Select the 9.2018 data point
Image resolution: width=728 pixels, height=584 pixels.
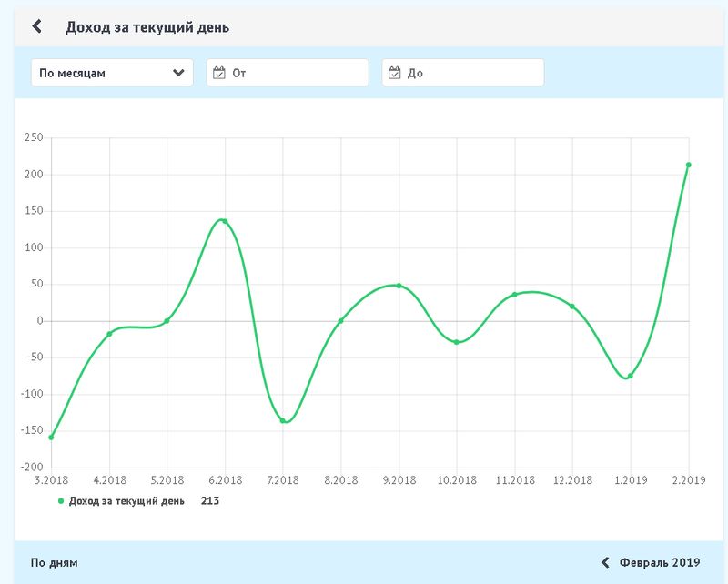click(x=399, y=286)
